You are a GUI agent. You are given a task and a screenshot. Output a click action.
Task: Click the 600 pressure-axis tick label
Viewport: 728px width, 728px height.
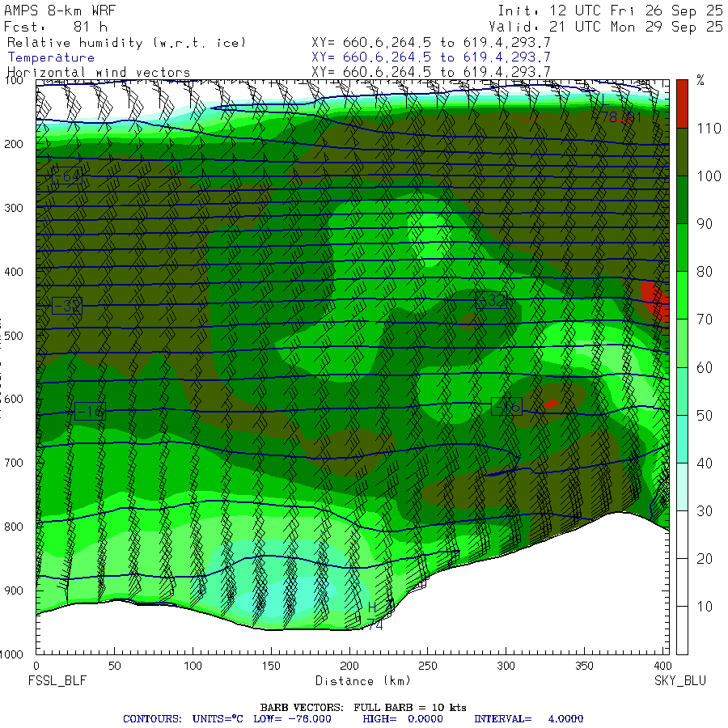coord(14,400)
